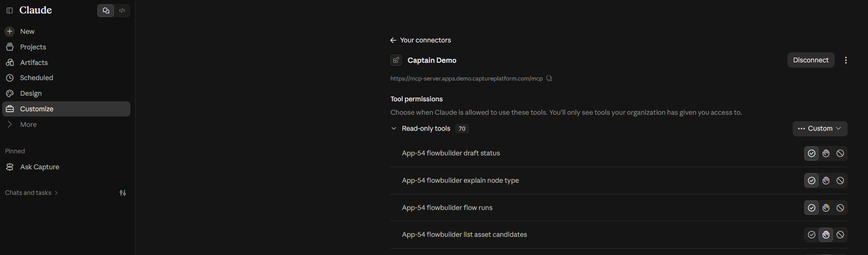This screenshot has height=255, width=868.
Task: Select Customize in the sidebar
Action: click(66, 109)
